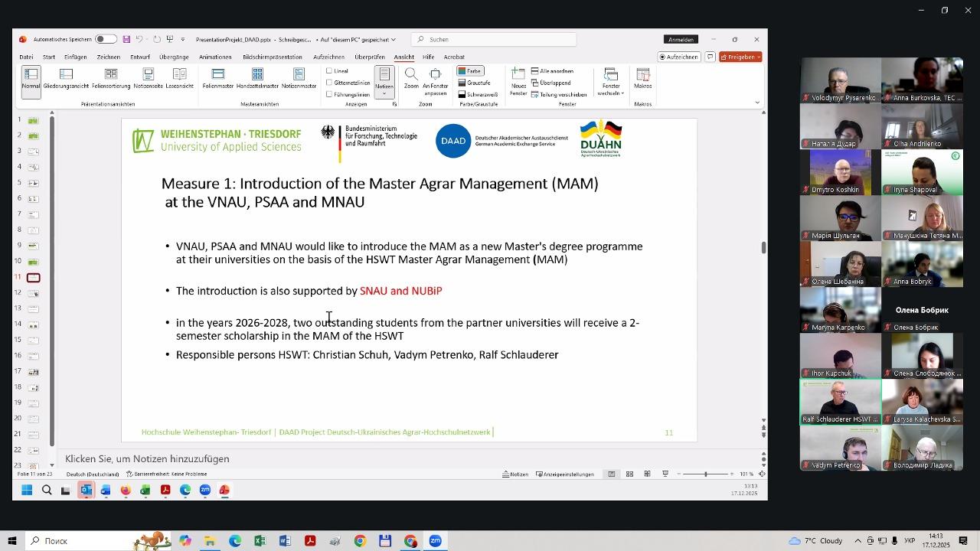This screenshot has width=980, height=551.
Task: Open the Folienmaster view
Action: (218, 79)
